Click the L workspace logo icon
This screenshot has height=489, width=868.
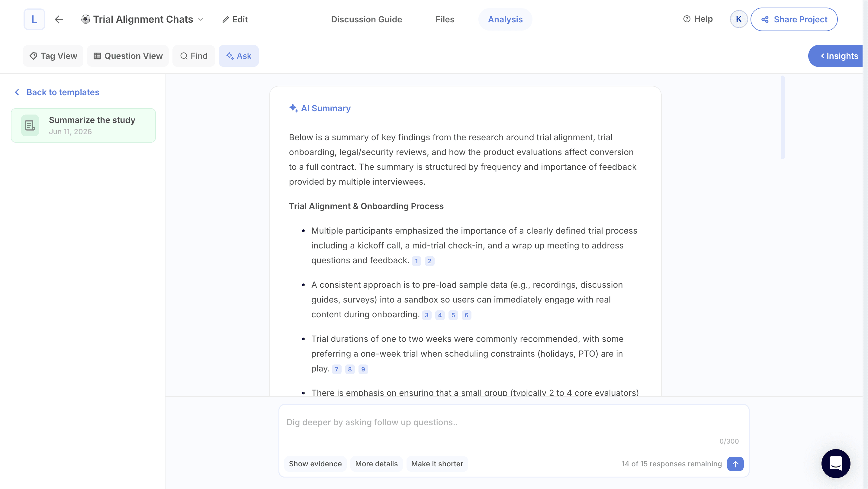(x=34, y=19)
